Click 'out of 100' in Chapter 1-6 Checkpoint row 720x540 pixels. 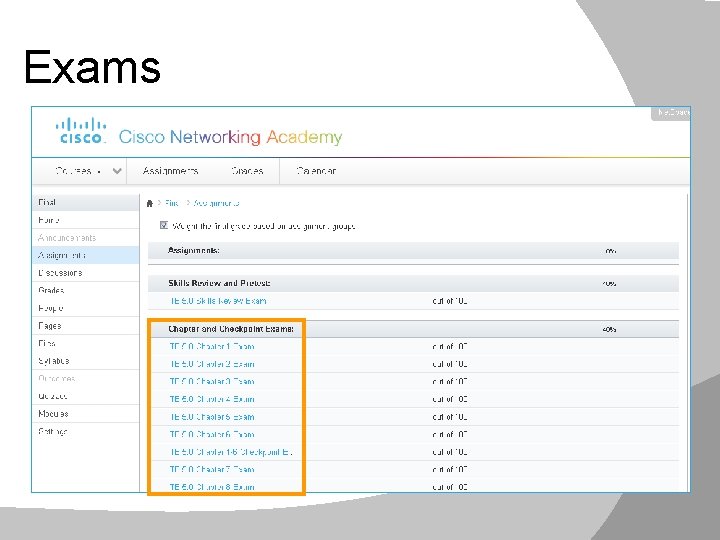click(450, 452)
